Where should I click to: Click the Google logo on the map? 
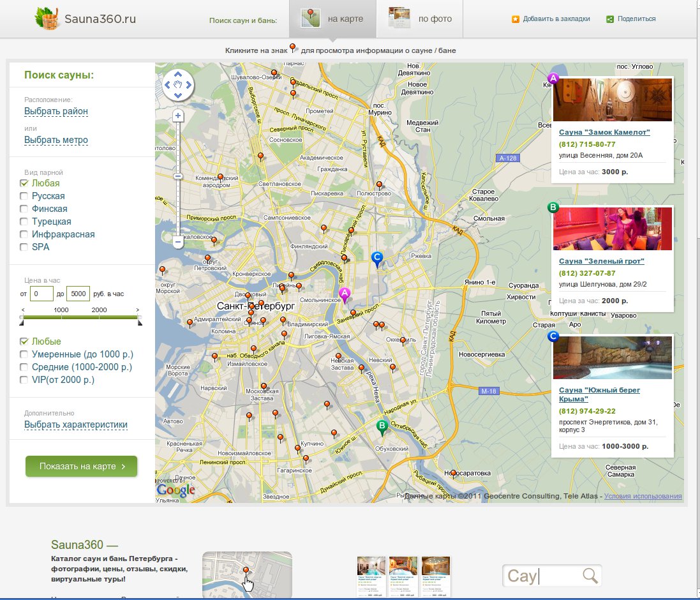click(x=176, y=490)
